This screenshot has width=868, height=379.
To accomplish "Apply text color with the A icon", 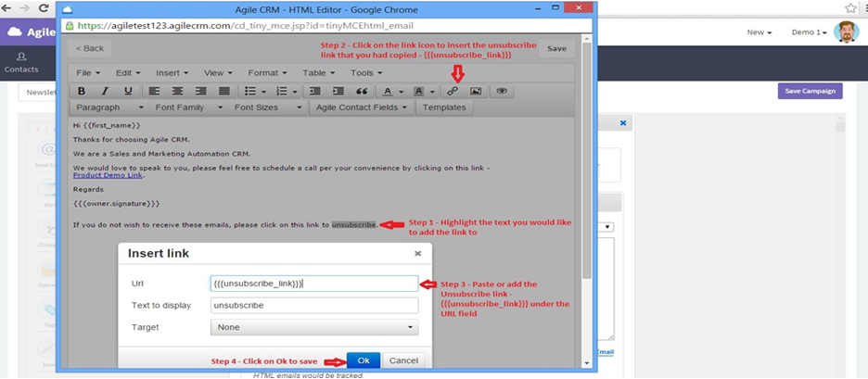I will click(x=388, y=92).
